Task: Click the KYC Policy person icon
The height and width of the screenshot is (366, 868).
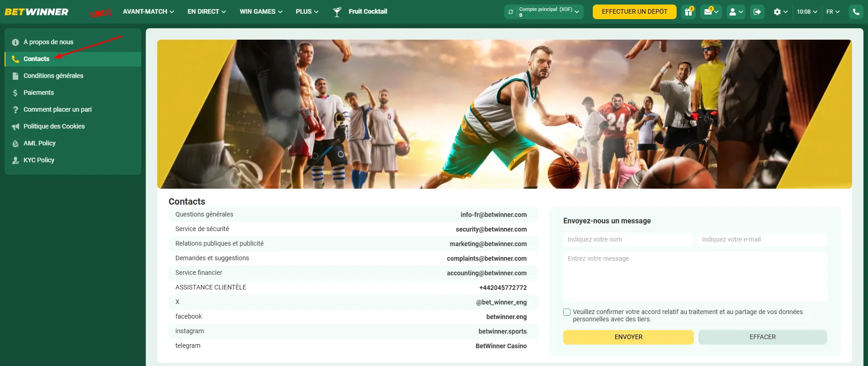Action: (x=15, y=160)
